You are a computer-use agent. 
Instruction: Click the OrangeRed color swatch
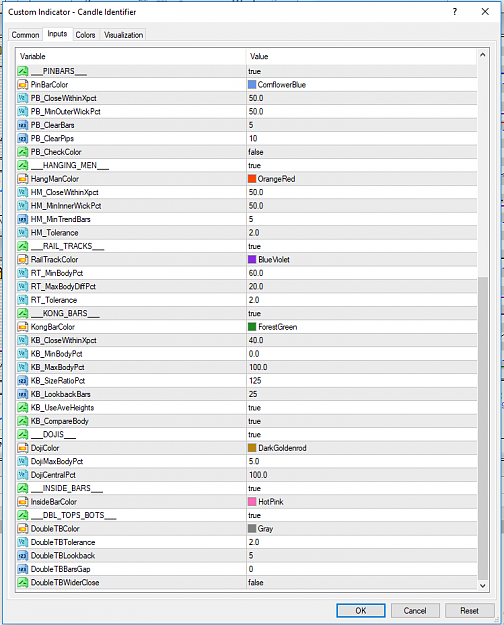coord(252,179)
